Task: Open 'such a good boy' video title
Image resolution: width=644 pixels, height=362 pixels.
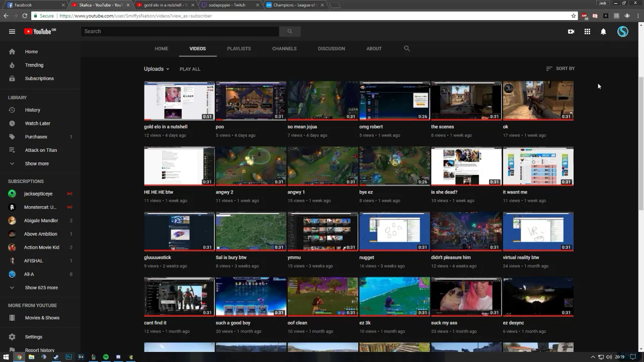Action: coord(233,323)
